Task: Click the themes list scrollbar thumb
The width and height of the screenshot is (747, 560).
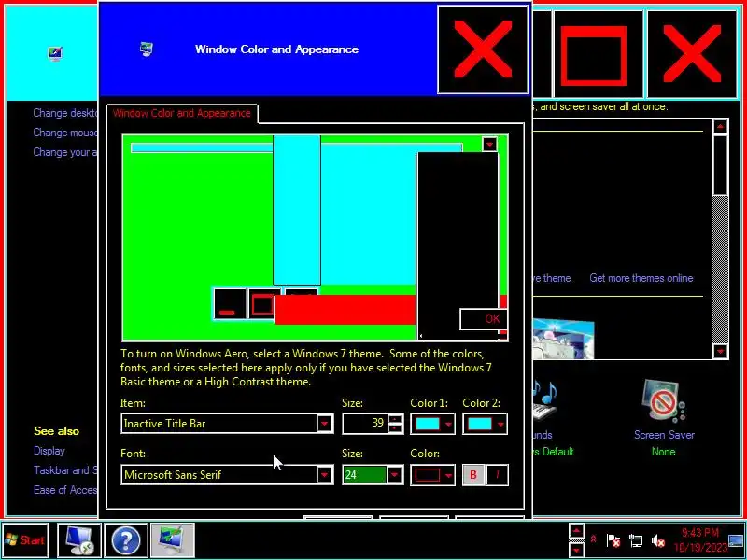Action: [720, 165]
